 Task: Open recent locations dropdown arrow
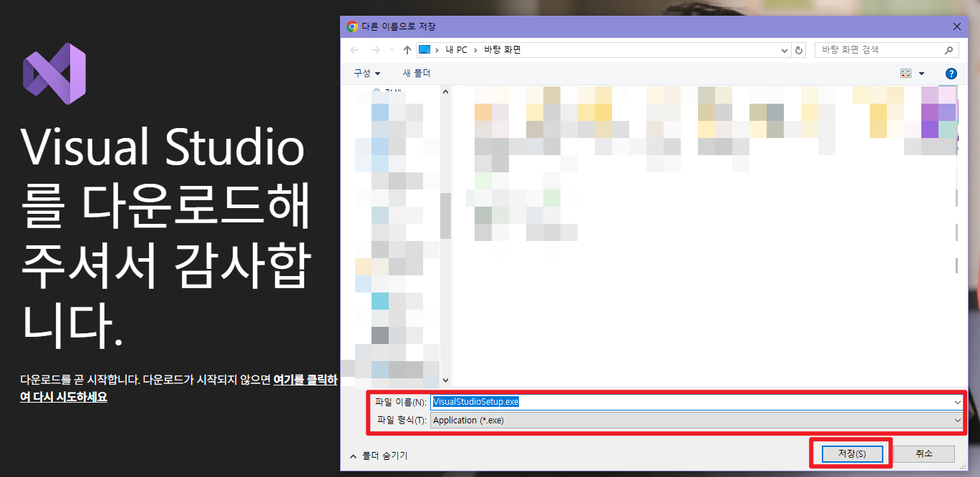coord(392,50)
